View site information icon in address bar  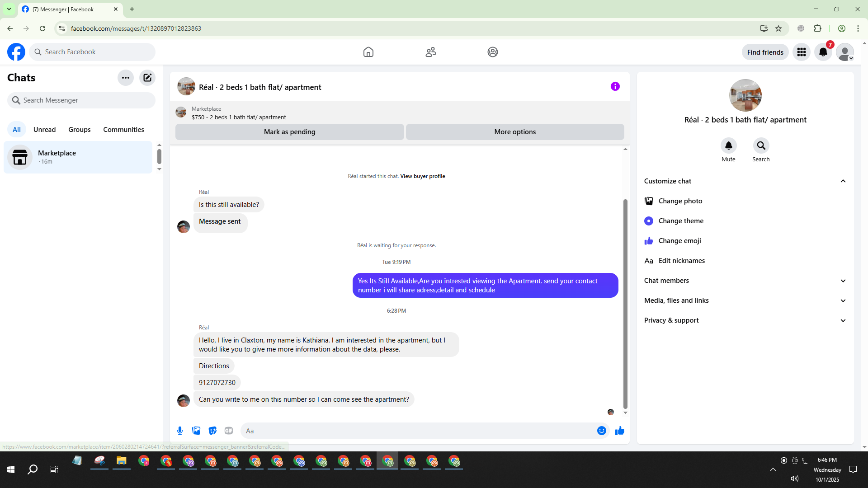pos(62,28)
